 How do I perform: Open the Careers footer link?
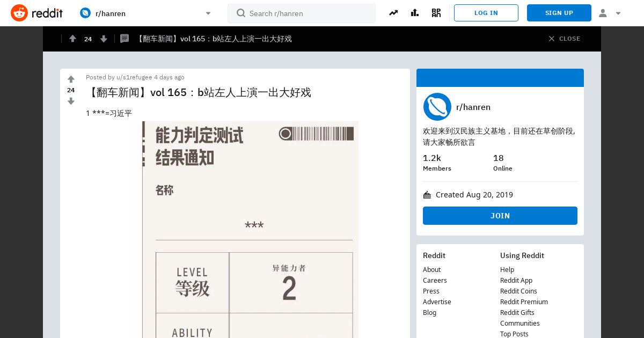point(435,281)
